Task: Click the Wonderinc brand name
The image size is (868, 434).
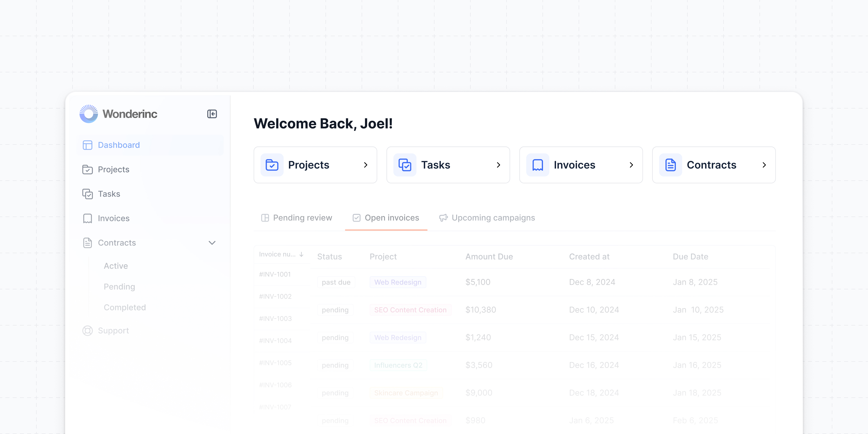Action: (130, 114)
